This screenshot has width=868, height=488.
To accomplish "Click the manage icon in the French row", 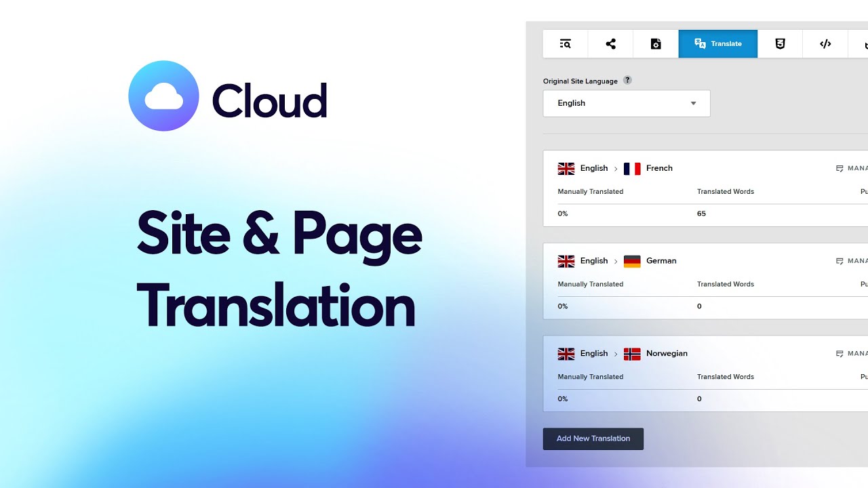I will point(840,169).
